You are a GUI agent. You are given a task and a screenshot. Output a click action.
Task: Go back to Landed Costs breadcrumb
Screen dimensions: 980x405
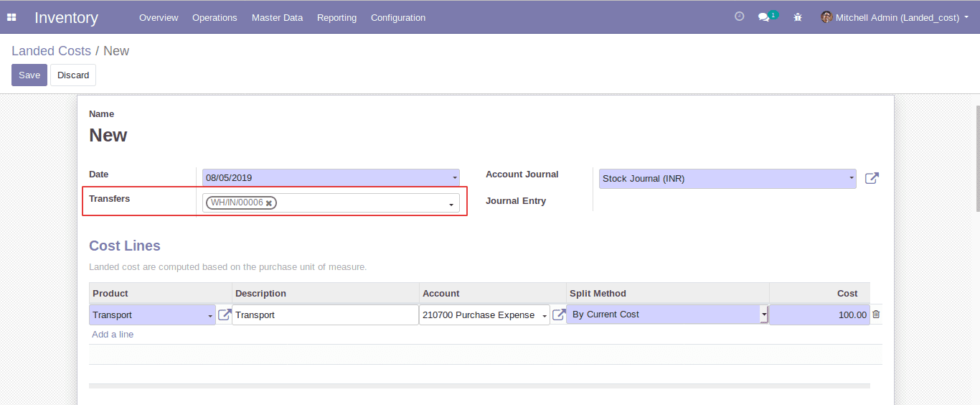click(x=51, y=51)
